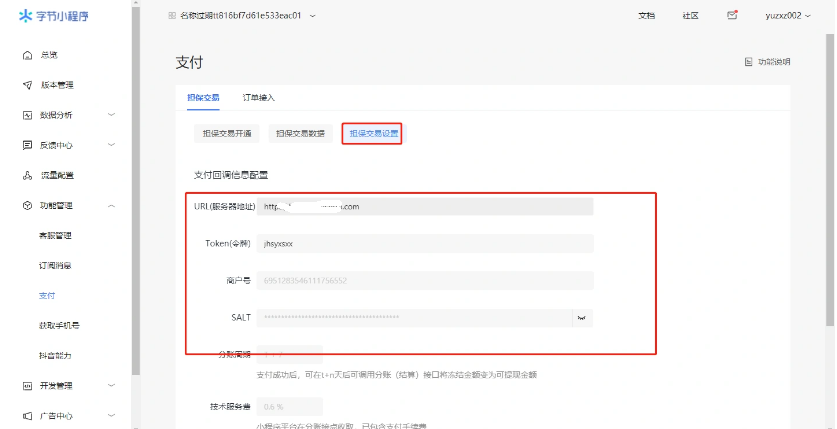This screenshot has width=837, height=429.
Task: Click the Token(令牌) input field
Action: click(425, 243)
